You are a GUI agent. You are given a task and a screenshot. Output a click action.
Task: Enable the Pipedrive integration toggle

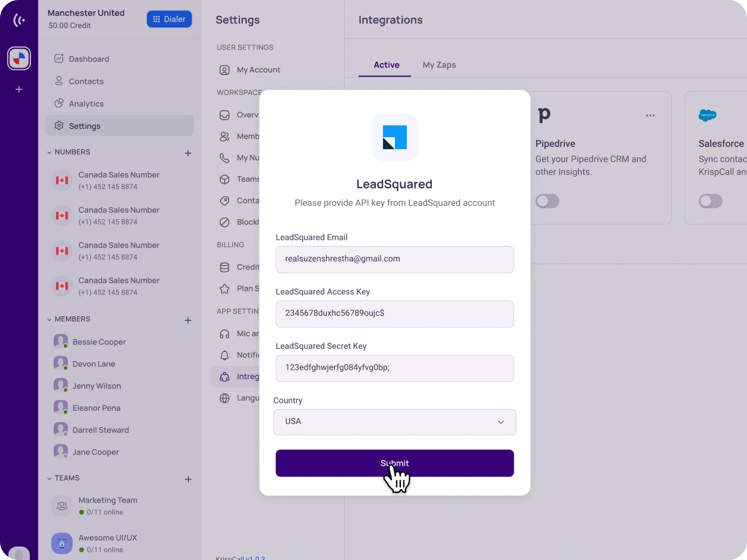[x=547, y=201]
